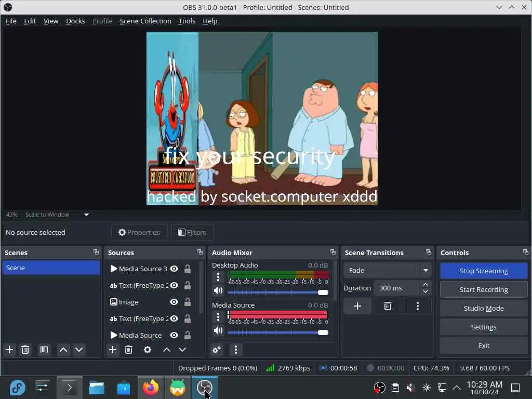Image resolution: width=532 pixels, height=399 pixels.
Task: Remove selected scene with trash icon
Action: (x=25, y=350)
